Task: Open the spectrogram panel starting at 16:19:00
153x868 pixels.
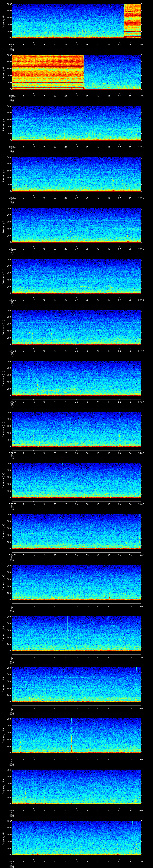Action: (x=76, y=276)
